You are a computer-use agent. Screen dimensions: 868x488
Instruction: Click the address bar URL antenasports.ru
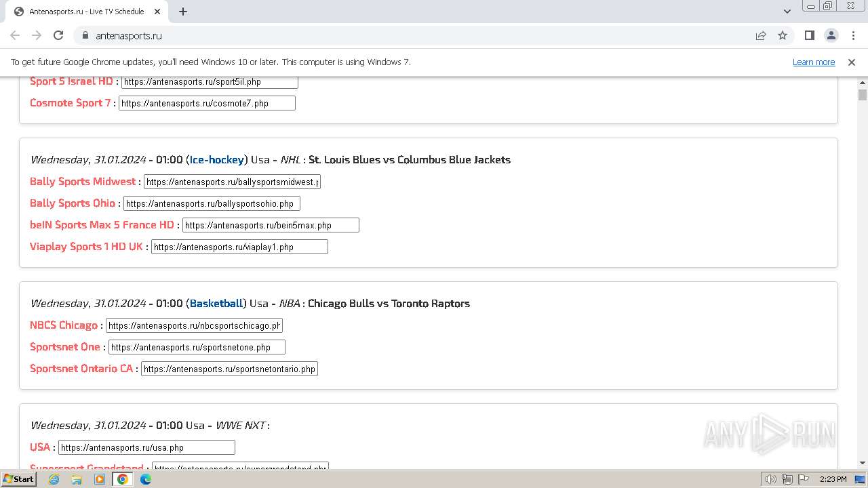click(129, 35)
